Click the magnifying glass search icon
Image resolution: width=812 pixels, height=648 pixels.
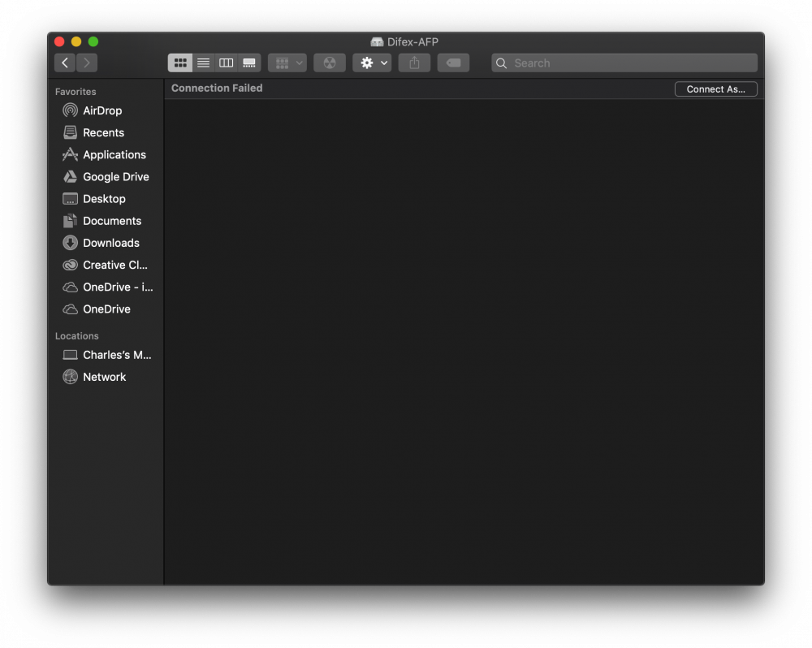[x=501, y=63]
